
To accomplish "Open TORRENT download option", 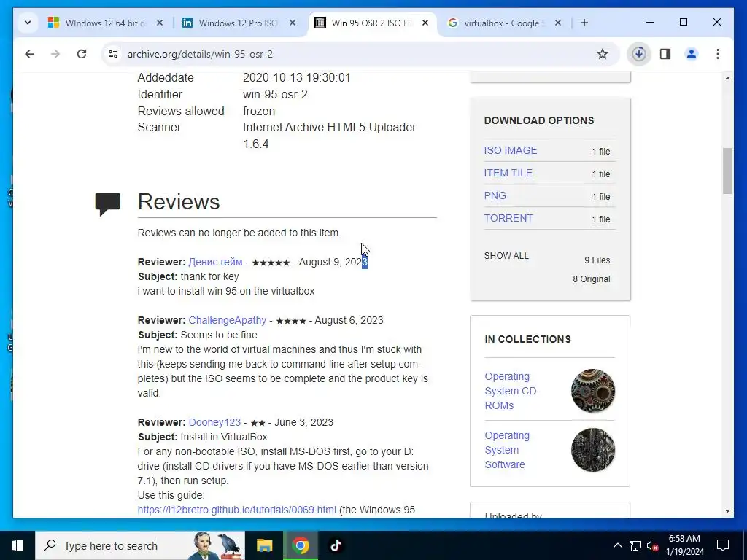I will pos(508,218).
